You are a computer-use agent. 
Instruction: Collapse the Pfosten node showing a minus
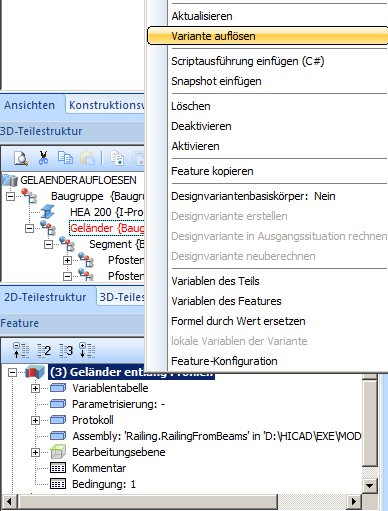tap(67, 276)
